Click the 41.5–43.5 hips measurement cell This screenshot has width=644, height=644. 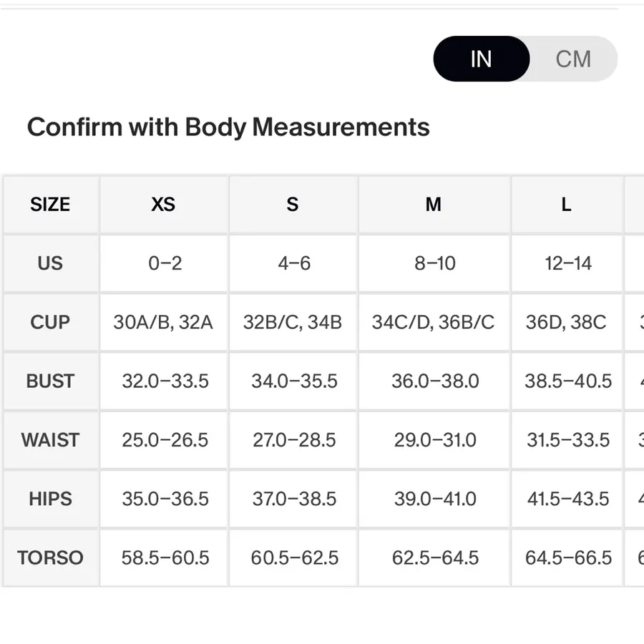[567, 499]
